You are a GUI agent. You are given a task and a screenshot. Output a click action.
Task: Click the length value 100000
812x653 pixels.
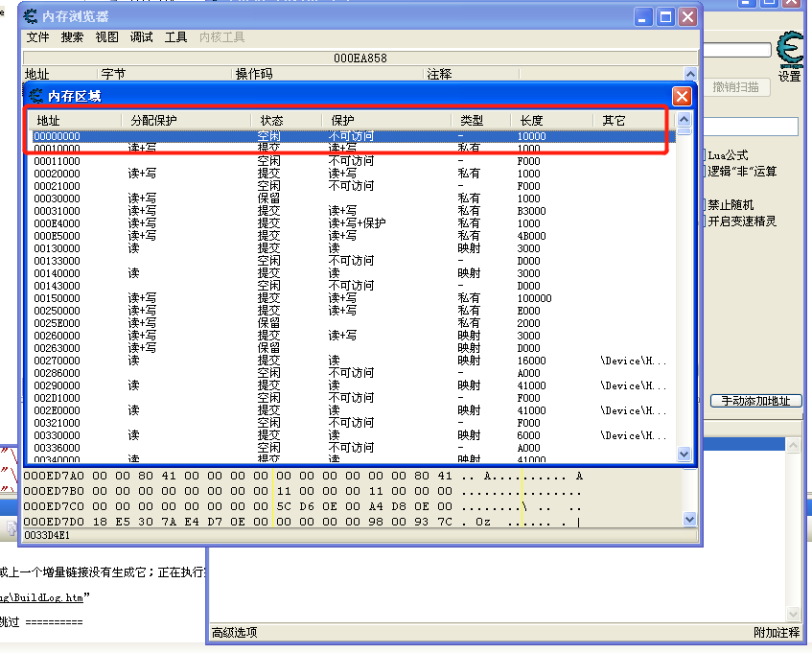click(534, 298)
